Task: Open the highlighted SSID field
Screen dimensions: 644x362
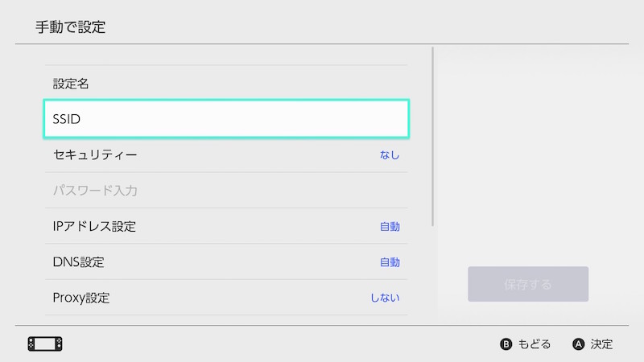Action: point(225,119)
